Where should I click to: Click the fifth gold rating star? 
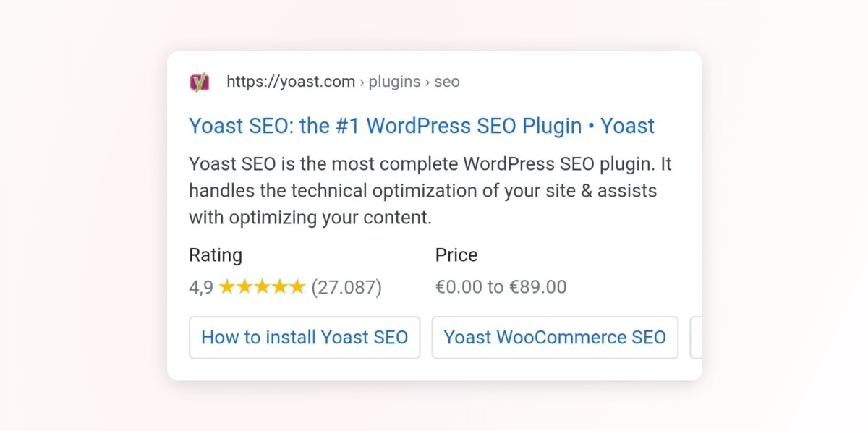tap(297, 286)
